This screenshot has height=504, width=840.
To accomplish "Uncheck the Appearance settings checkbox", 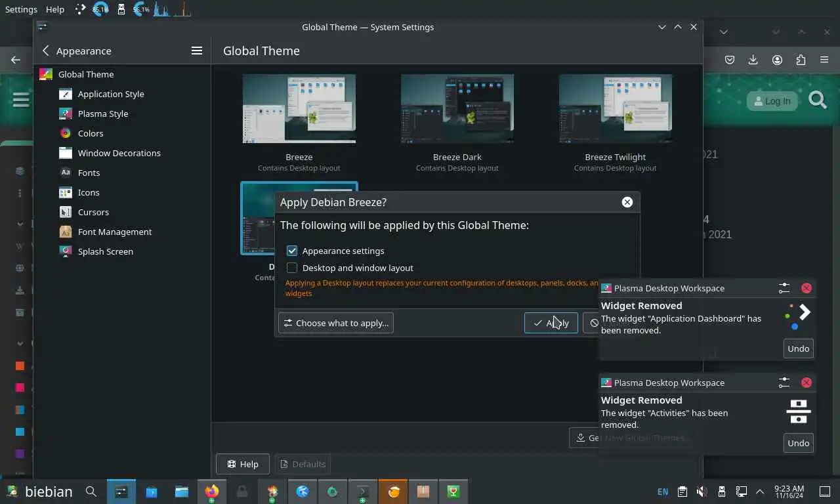I will pyautogui.click(x=292, y=251).
